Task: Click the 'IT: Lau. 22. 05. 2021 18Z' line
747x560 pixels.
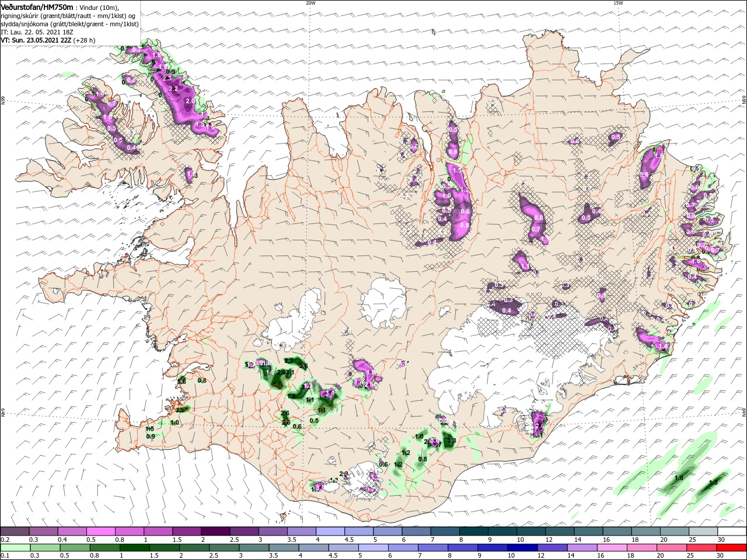Action: pyautogui.click(x=36, y=32)
